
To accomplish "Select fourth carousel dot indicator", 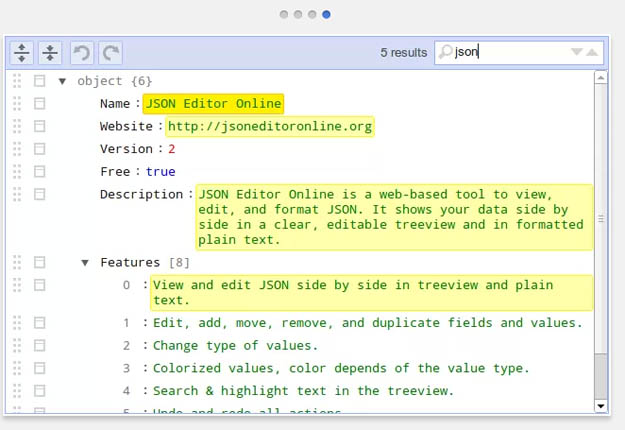I will coord(326,15).
